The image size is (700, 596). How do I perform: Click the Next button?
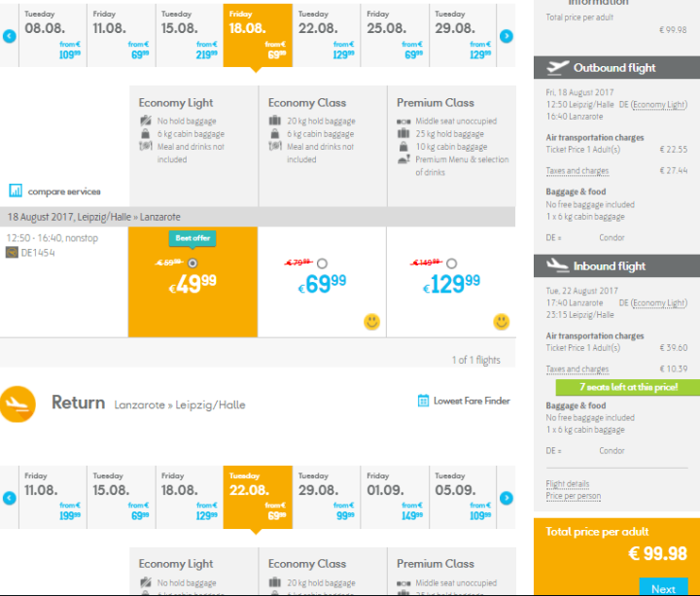663,587
